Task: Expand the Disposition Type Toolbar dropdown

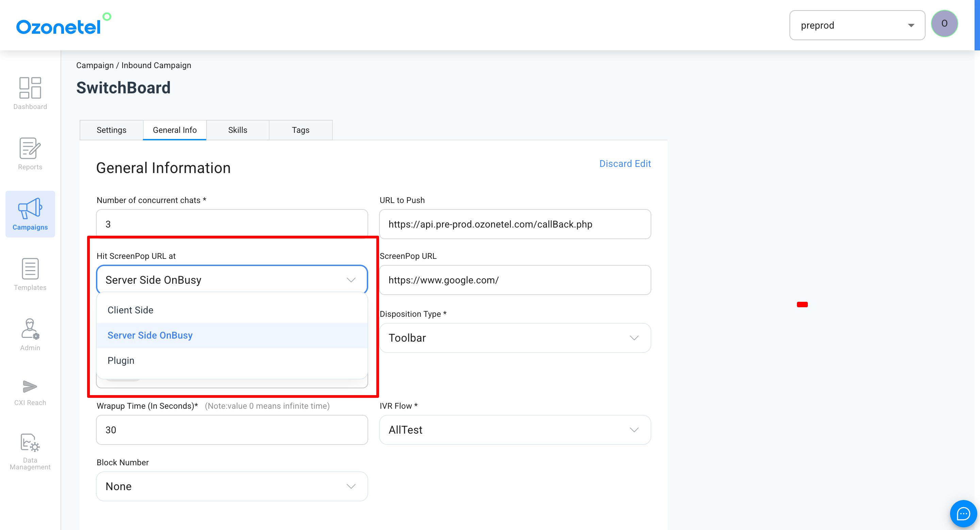Action: pyautogui.click(x=514, y=338)
